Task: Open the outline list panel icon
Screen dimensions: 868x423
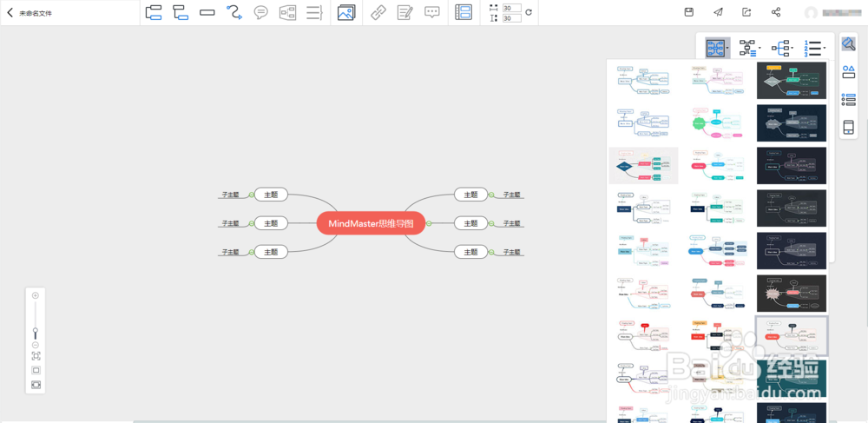Action: (848, 99)
